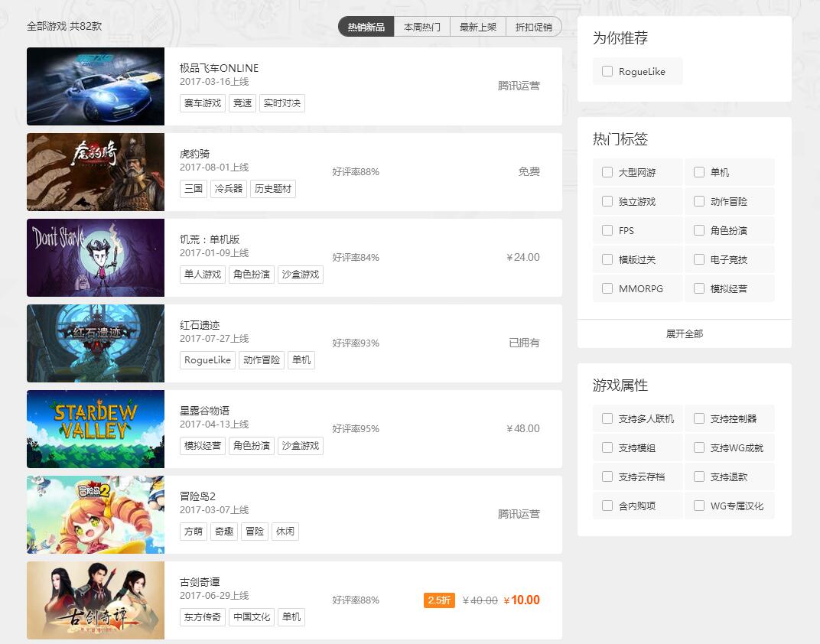Open the 折扣促销 tab
The height and width of the screenshot is (644, 820).
pos(534,26)
